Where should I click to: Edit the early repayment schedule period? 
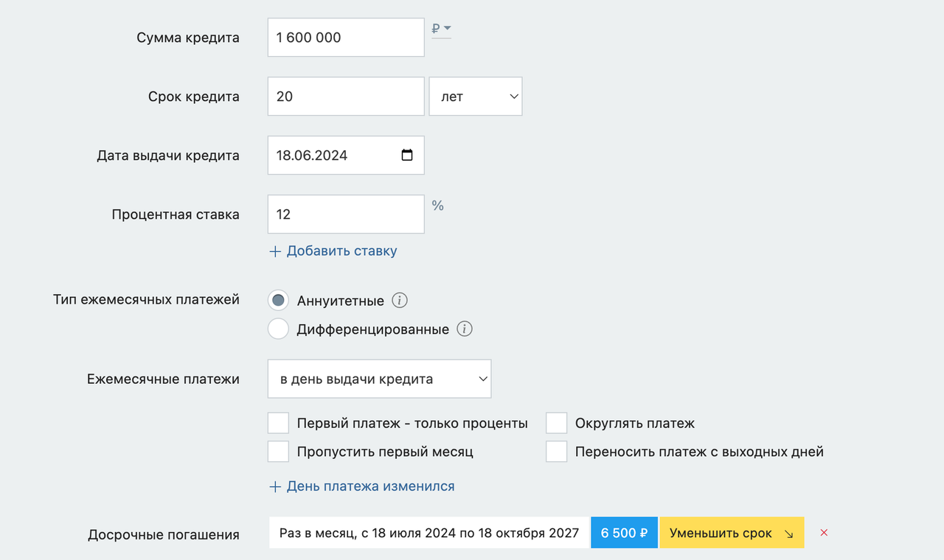click(x=429, y=533)
